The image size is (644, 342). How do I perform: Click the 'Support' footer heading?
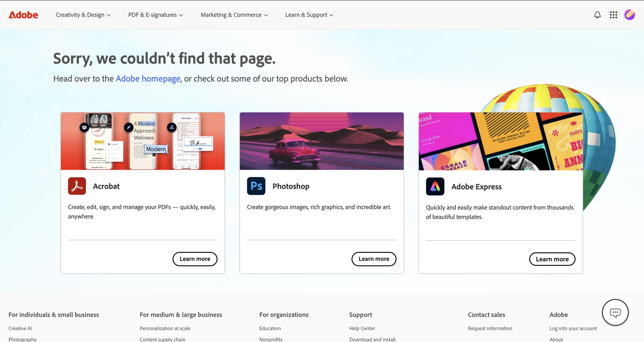[x=361, y=315]
